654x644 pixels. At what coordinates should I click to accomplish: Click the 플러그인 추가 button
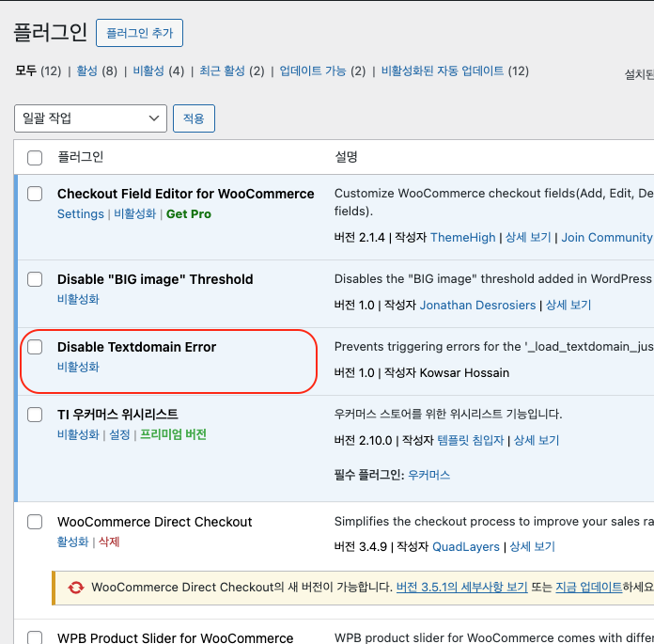(139, 33)
